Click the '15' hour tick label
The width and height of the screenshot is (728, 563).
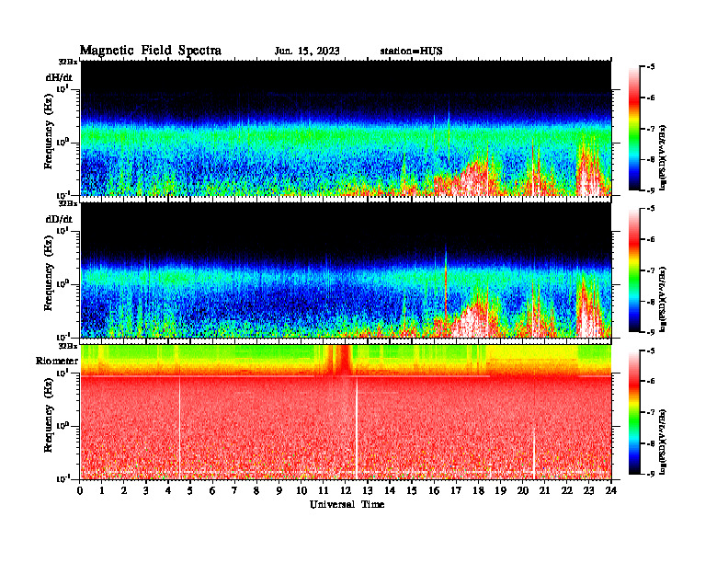(x=412, y=490)
